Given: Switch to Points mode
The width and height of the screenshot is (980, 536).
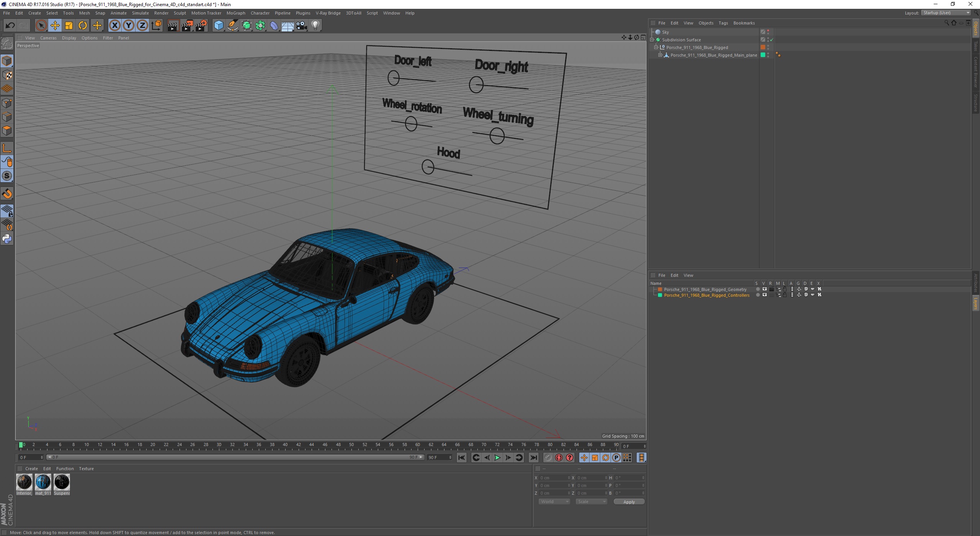Looking at the screenshot, I should (7, 103).
